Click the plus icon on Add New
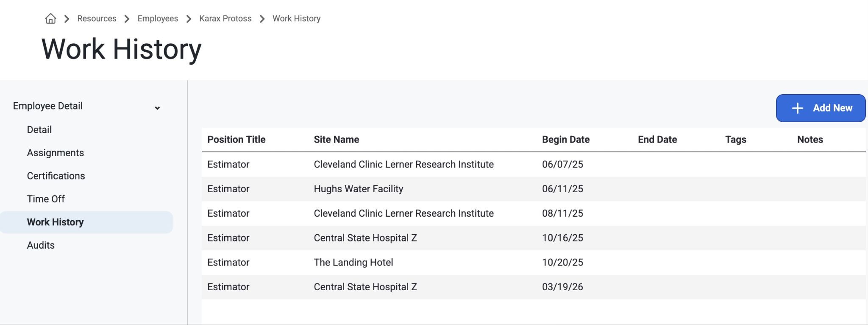The image size is (868, 325). [797, 108]
